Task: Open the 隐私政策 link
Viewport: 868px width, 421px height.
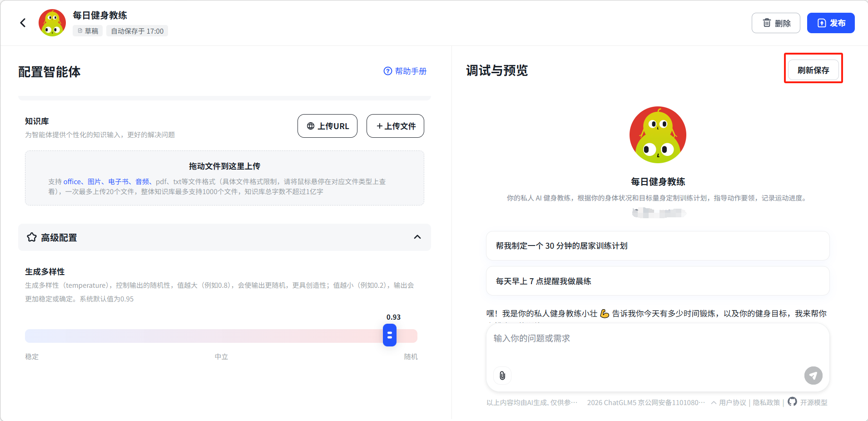Action: [x=766, y=402]
